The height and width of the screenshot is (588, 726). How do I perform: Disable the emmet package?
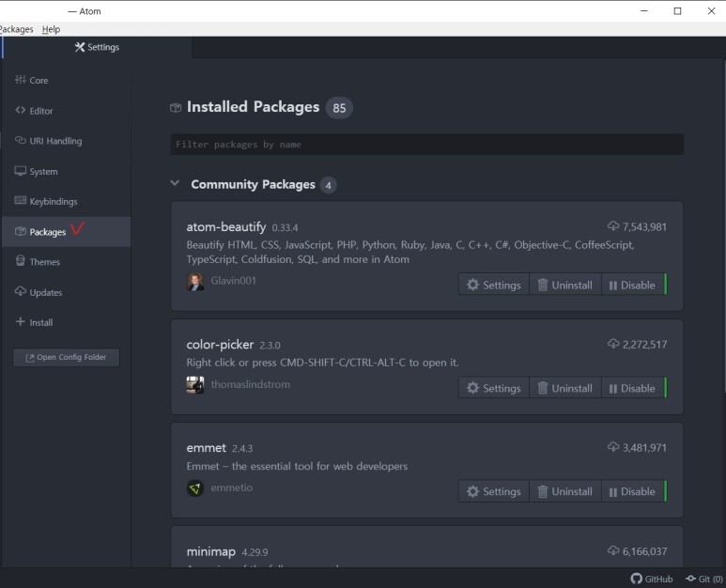[x=633, y=491]
